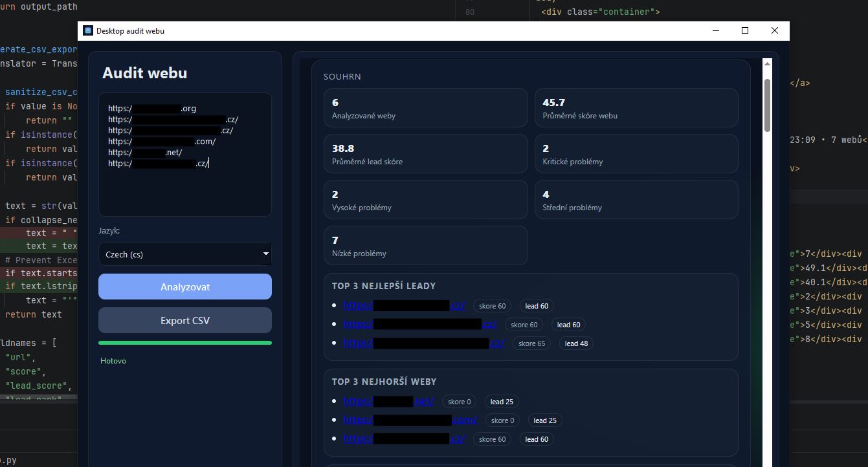Select the 'Vysoké problémy' summary card

[426, 200]
